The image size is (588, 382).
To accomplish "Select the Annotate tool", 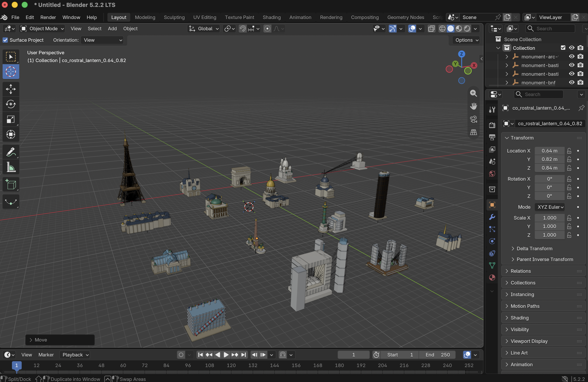I will click(11, 152).
